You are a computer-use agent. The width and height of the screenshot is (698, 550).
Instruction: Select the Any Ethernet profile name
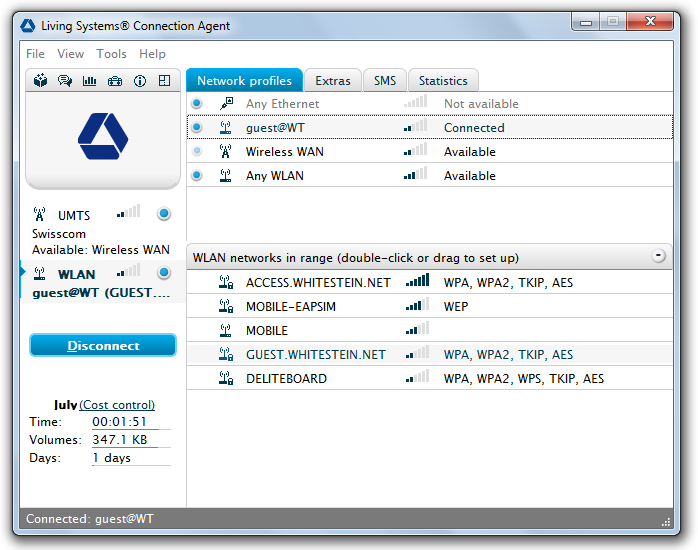pos(282,104)
